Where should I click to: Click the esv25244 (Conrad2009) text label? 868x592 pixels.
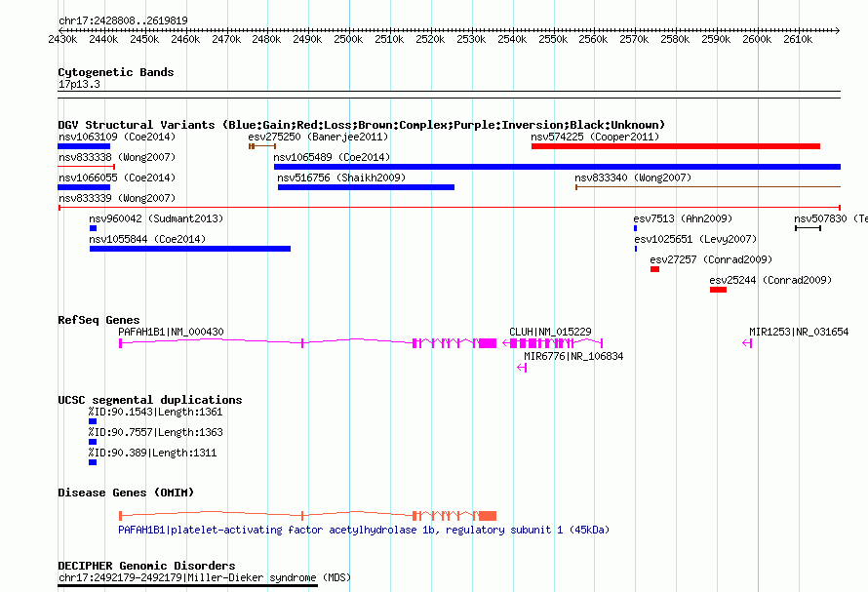pyautogui.click(x=770, y=280)
